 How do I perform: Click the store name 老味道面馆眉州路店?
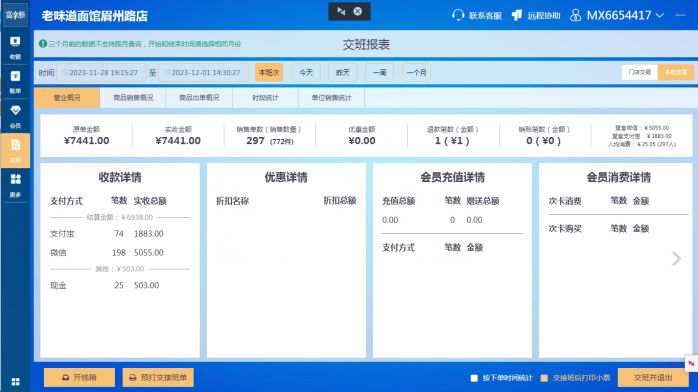(x=94, y=16)
